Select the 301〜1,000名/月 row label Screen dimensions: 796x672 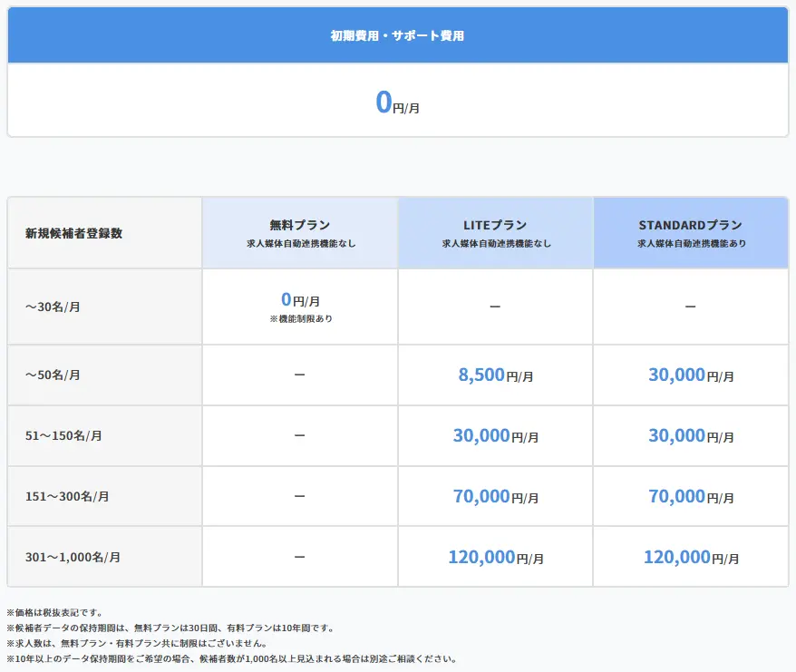pos(73,557)
